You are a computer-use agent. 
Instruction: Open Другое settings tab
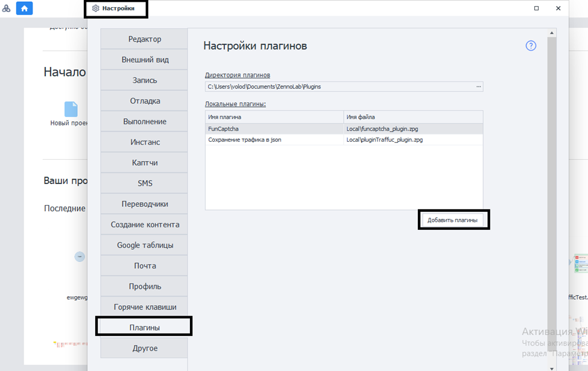click(x=144, y=348)
